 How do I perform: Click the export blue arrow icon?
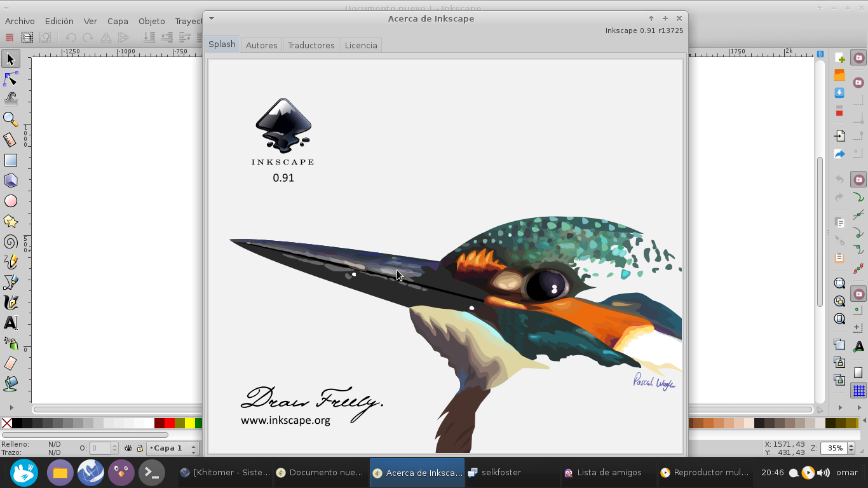[839, 154]
